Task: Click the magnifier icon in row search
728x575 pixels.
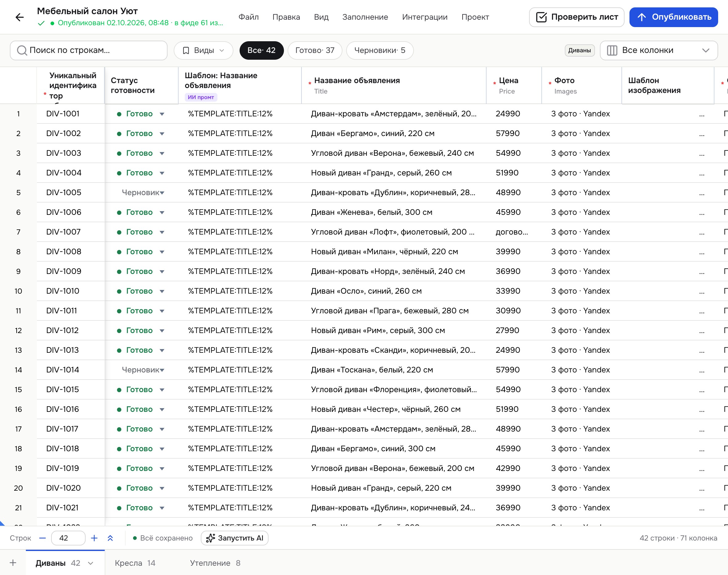Action: (x=22, y=50)
